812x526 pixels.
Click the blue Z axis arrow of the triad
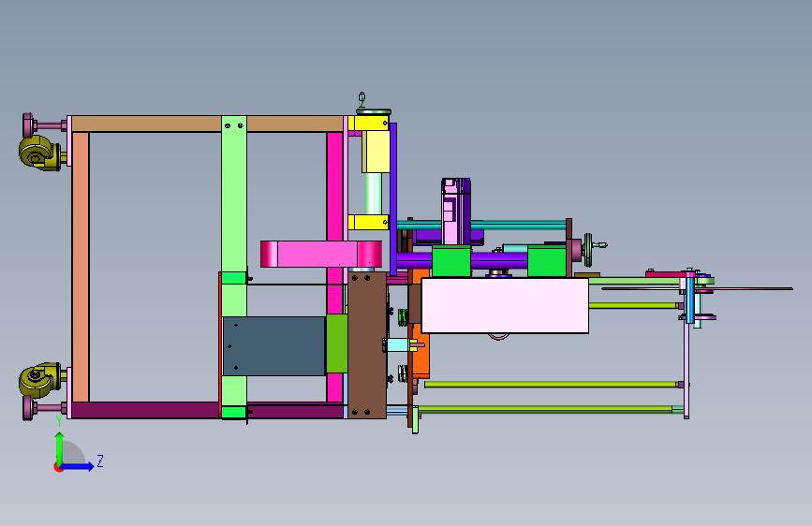coord(78,466)
